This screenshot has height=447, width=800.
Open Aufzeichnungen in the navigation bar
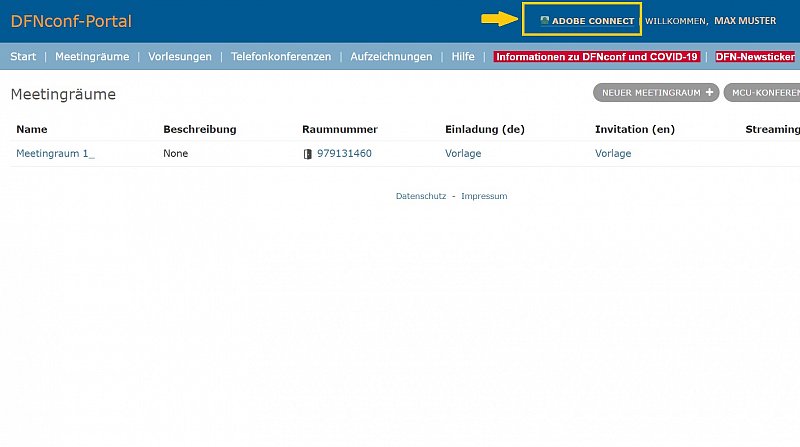[x=391, y=57]
